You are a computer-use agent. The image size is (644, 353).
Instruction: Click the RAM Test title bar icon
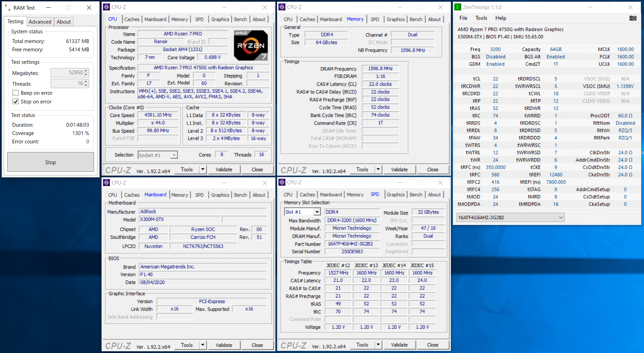(7, 8)
